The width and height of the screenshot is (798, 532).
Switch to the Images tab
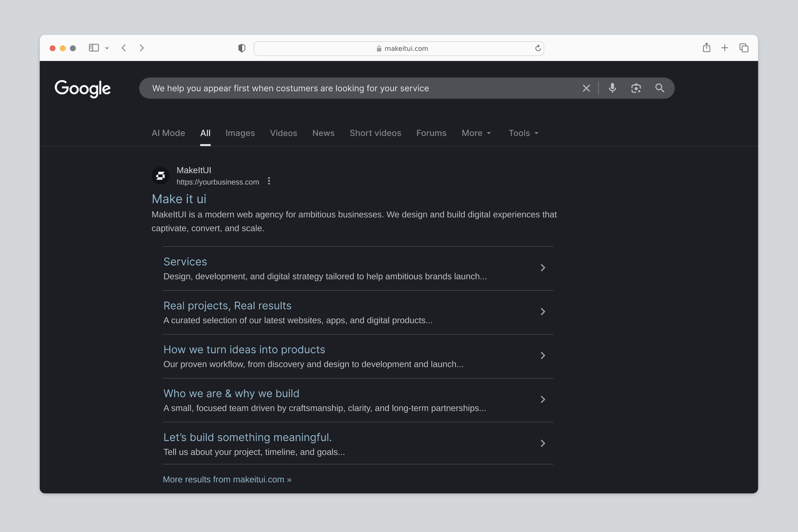[240, 133]
